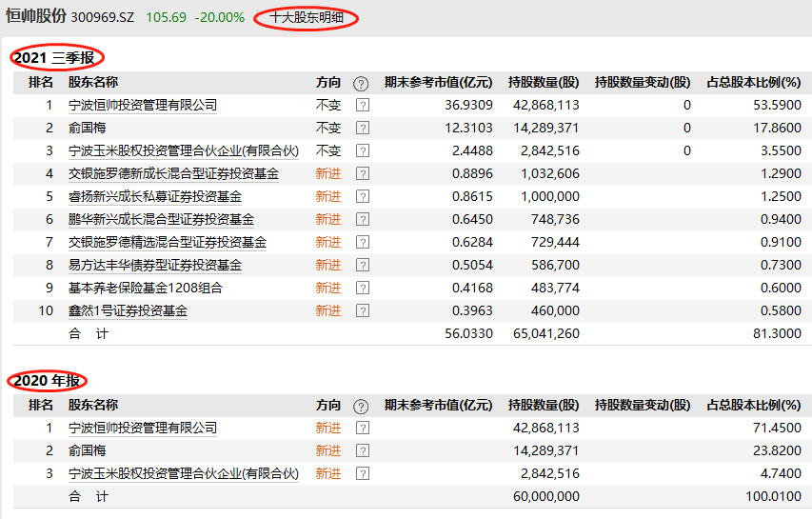Click 60,000,000 total in 2020 年报
Viewport: 812px width, 519px height.
click(546, 496)
